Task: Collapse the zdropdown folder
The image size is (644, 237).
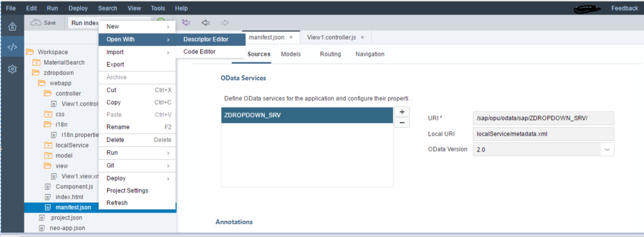Action: pyautogui.click(x=36, y=73)
